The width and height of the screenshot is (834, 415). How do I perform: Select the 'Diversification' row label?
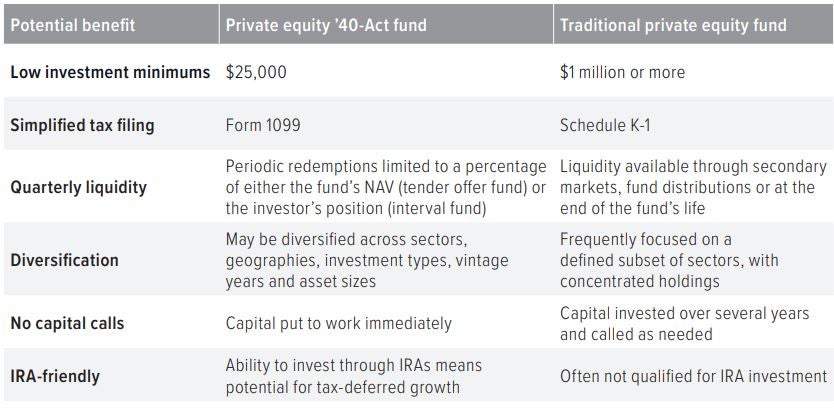pyautogui.click(x=64, y=260)
